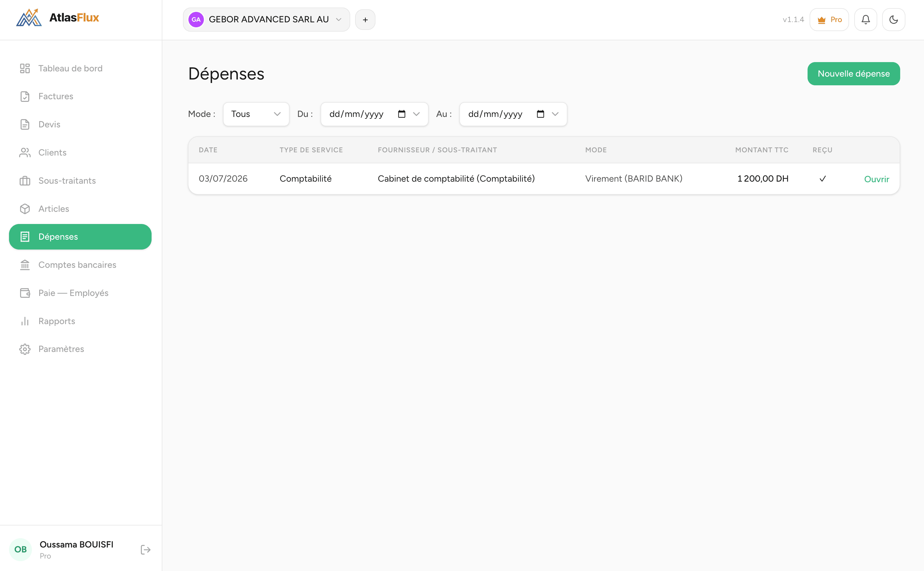This screenshot has height=571, width=924.
Task: Click the Pro crown icon
Action: (x=821, y=20)
